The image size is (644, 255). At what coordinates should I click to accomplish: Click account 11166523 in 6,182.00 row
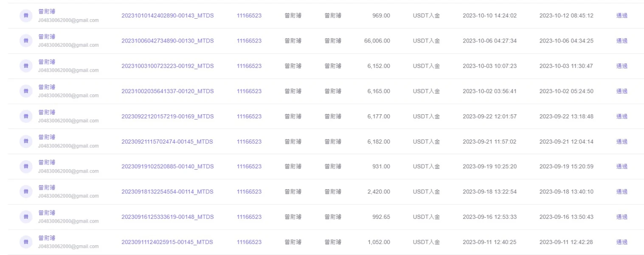click(249, 142)
